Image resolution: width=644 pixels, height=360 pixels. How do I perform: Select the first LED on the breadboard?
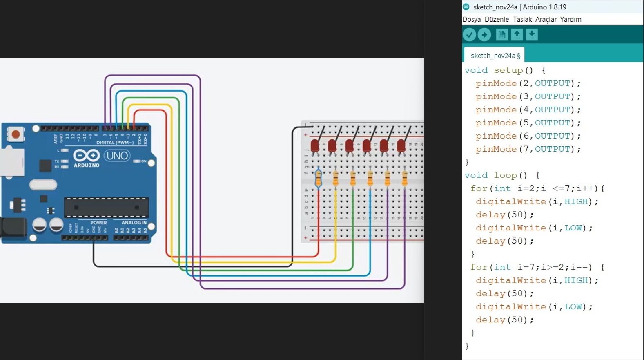[x=314, y=146]
